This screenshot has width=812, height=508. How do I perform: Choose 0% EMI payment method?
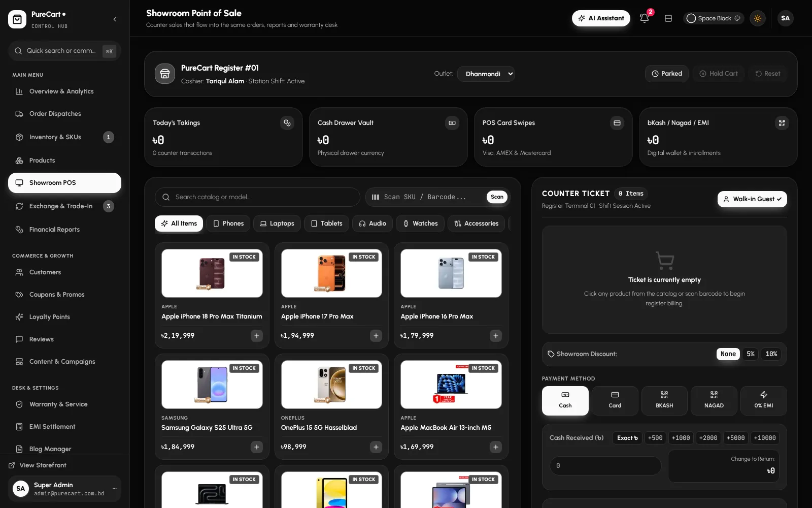tap(764, 401)
